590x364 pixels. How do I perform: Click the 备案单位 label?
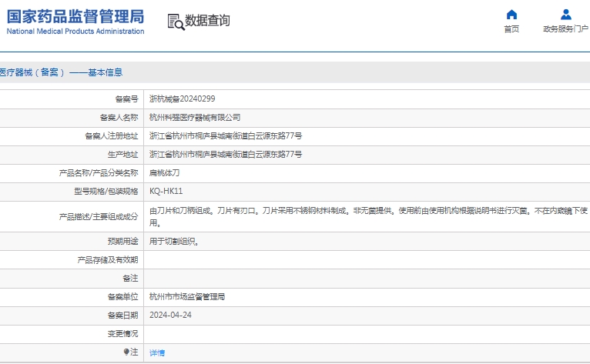point(123,297)
